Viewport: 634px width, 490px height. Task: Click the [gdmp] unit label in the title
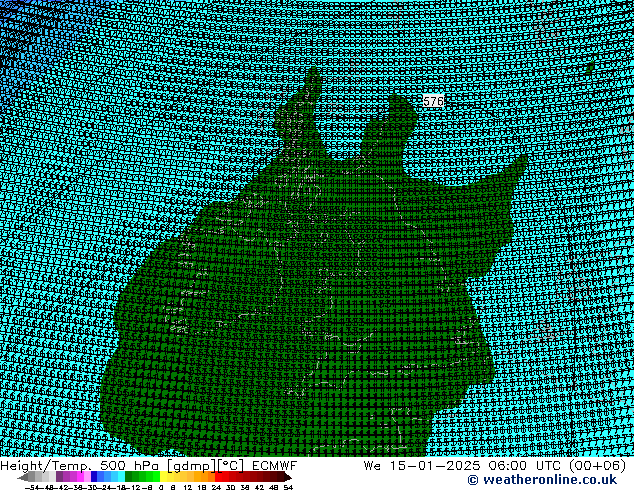pos(188,465)
